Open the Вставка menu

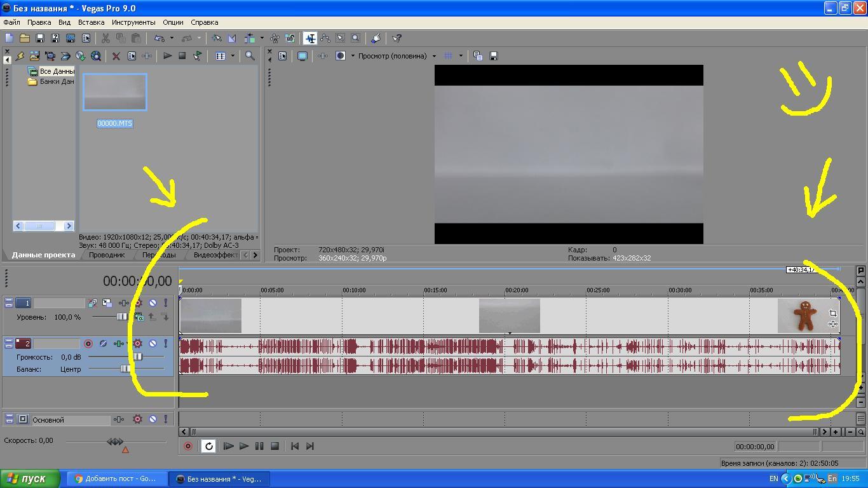91,22
